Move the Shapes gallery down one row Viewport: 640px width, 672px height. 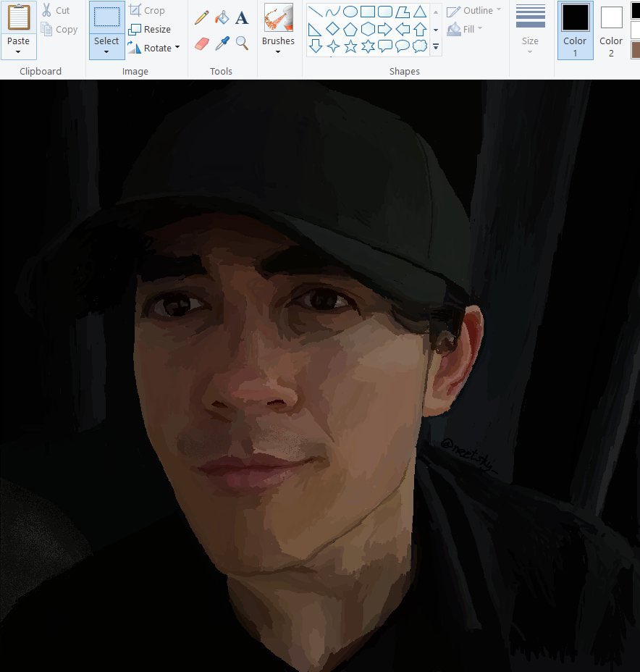436,30
